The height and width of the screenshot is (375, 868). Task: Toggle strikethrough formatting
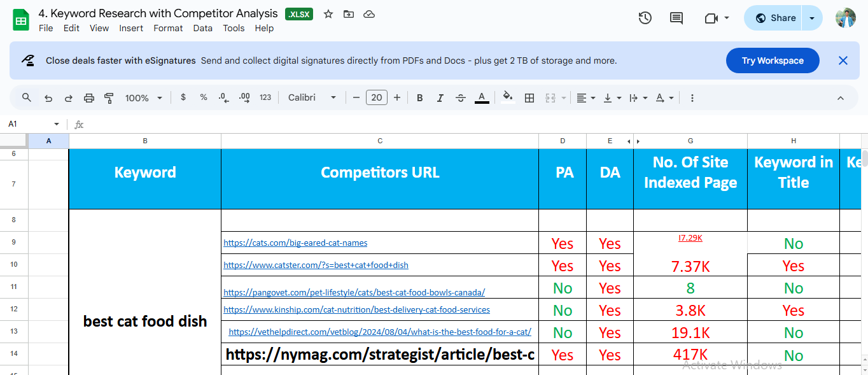pyautogui.click(x=461, y=97)
